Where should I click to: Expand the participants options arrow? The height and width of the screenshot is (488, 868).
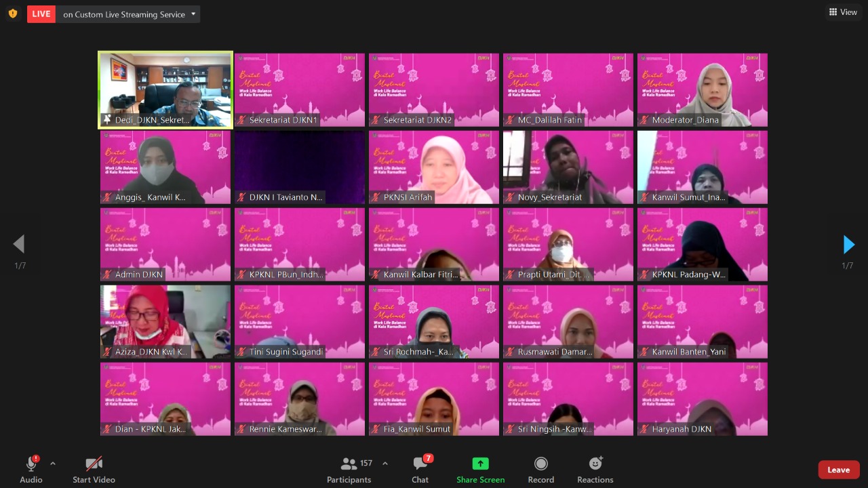(385, 464)
